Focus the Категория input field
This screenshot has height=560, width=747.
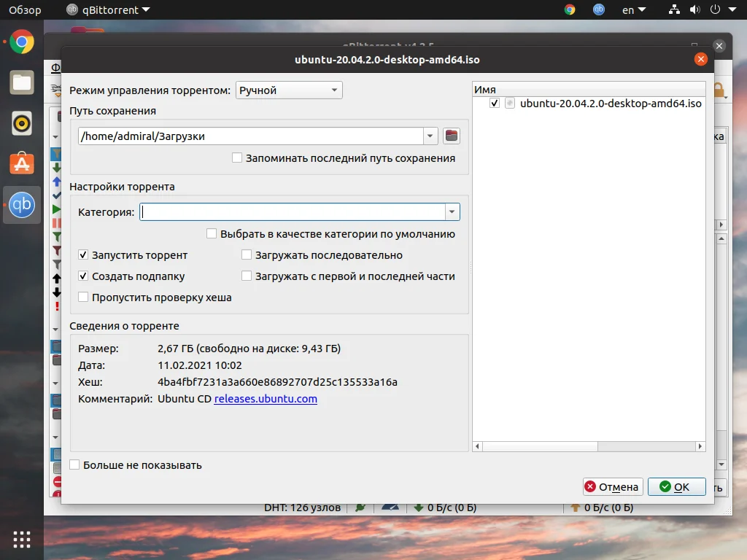tap(293, 212)
